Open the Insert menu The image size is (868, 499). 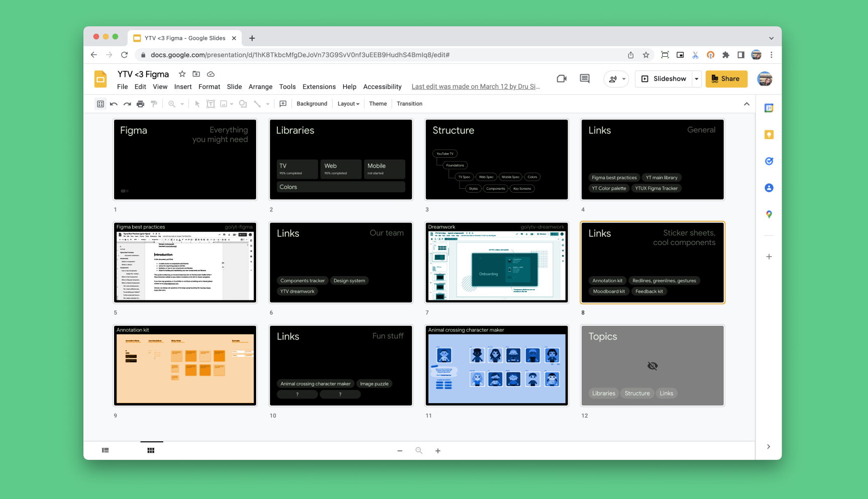[183, 87]
